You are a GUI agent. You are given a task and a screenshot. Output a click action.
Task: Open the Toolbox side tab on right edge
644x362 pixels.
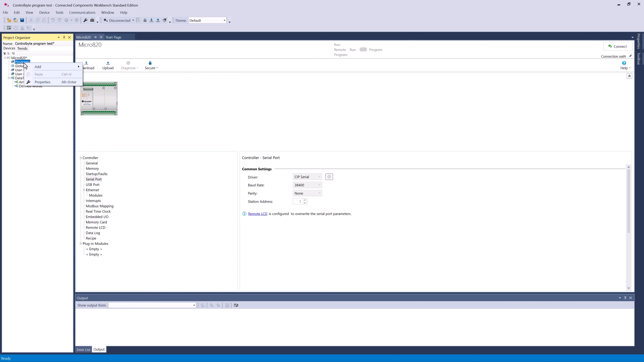[x=638, y=59]
